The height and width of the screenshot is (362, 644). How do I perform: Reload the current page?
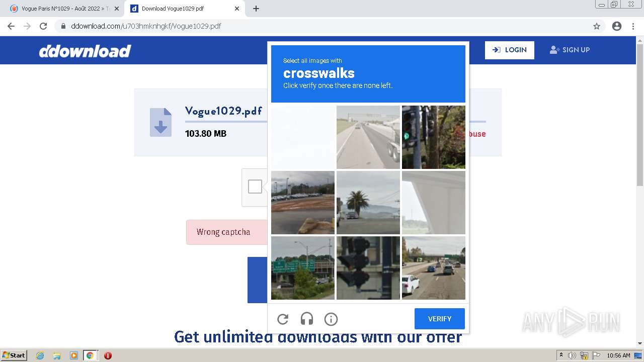(43, 26)
